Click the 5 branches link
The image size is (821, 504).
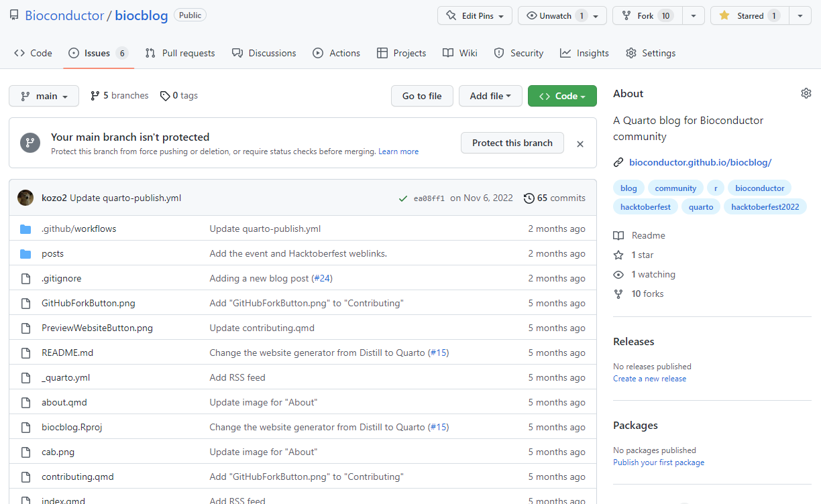point(119,96)
